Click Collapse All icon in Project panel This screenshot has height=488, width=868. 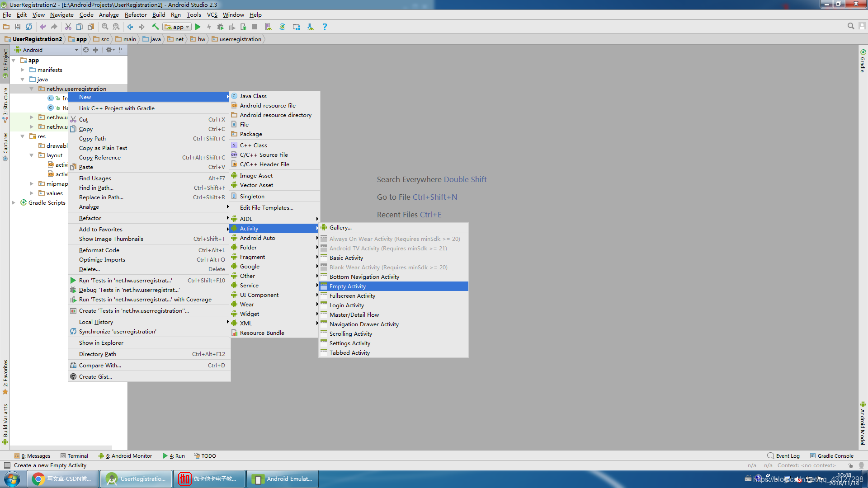96,50
